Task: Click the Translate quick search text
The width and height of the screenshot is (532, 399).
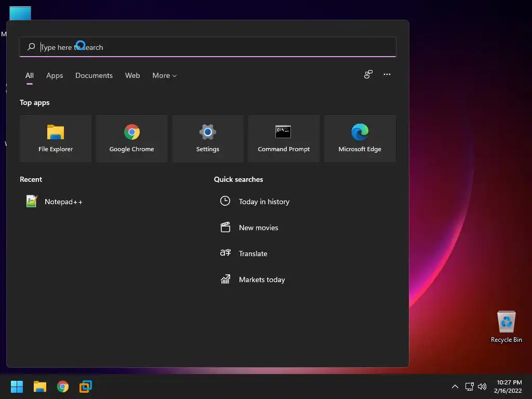Action: coord(253,254)
